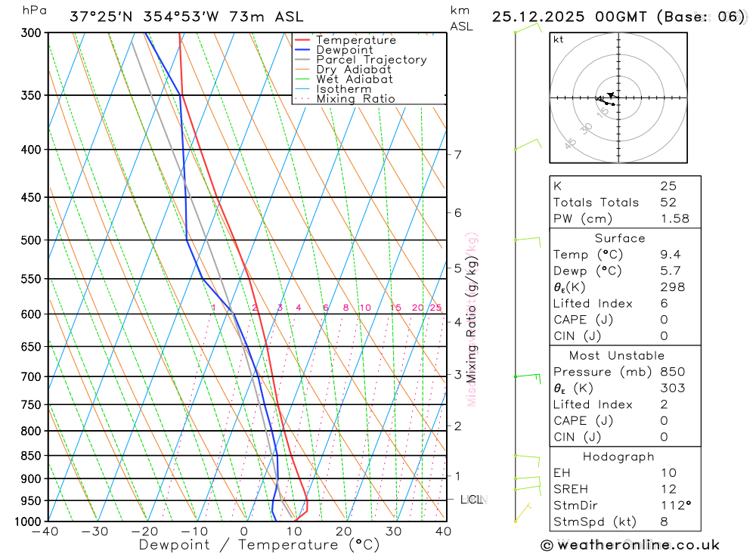Screen dimensions: 756x554
Task: Click the blue Dewpoint legend line
Action: [x=302, y=50]
